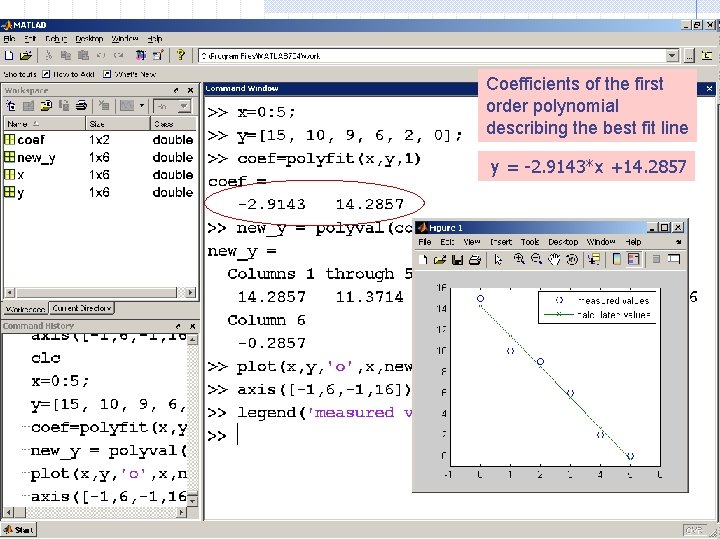Screen dimensions: 720x540
Task: Select the Data Cursor tool in Figure 1
Action: [x=594, y=259]
